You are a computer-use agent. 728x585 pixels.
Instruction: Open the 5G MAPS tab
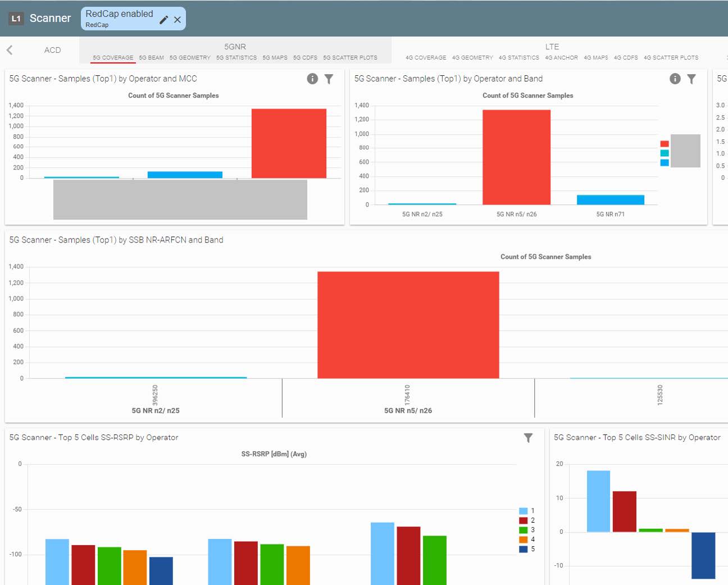(x=275, y=58)
